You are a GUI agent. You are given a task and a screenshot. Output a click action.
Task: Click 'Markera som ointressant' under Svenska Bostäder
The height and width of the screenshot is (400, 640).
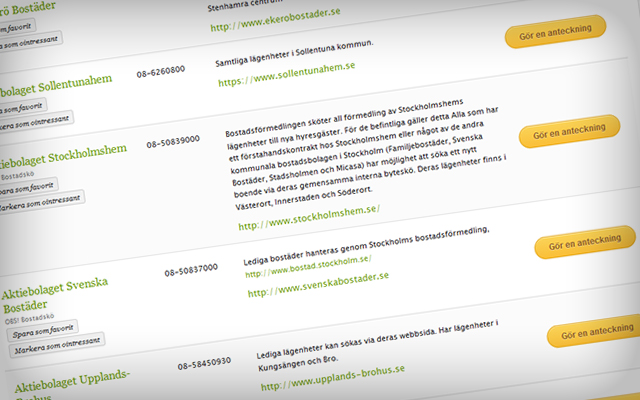pos(57,345)
